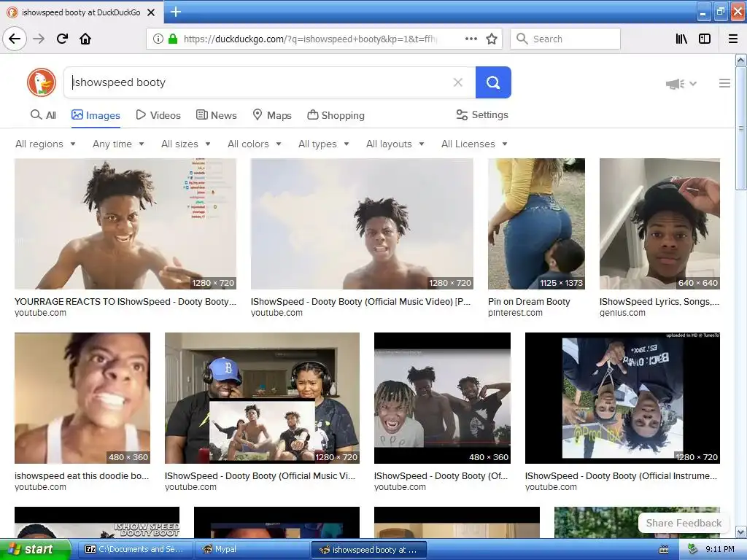Open the browser hamburger menu
The width and height of the screenshot is (747, 560).
tap(733, 39)
